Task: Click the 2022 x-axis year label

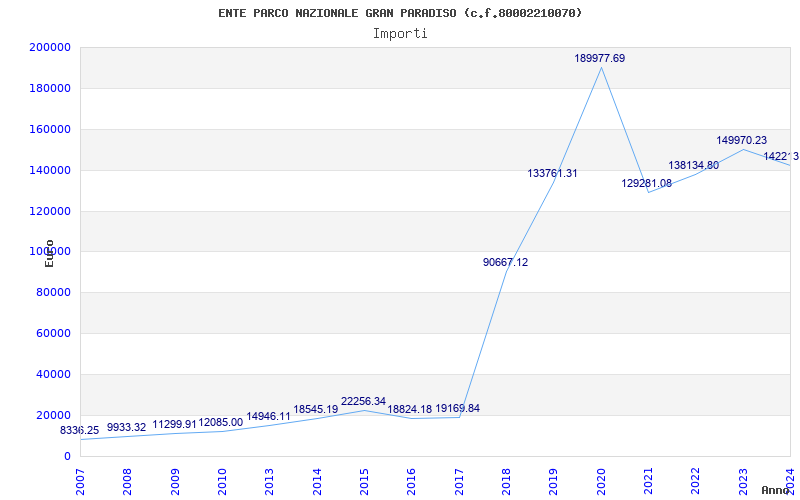Action: click(x=696, y=482)
